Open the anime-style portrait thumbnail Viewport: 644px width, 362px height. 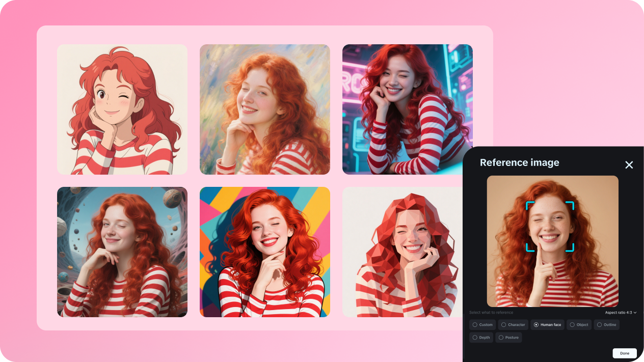(122, 109)
